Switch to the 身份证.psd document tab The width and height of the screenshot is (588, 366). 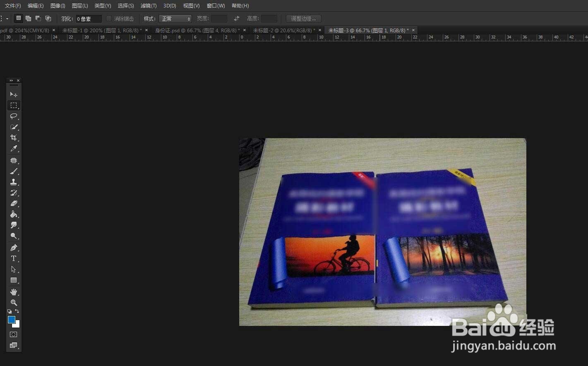(x=197, y=30)
